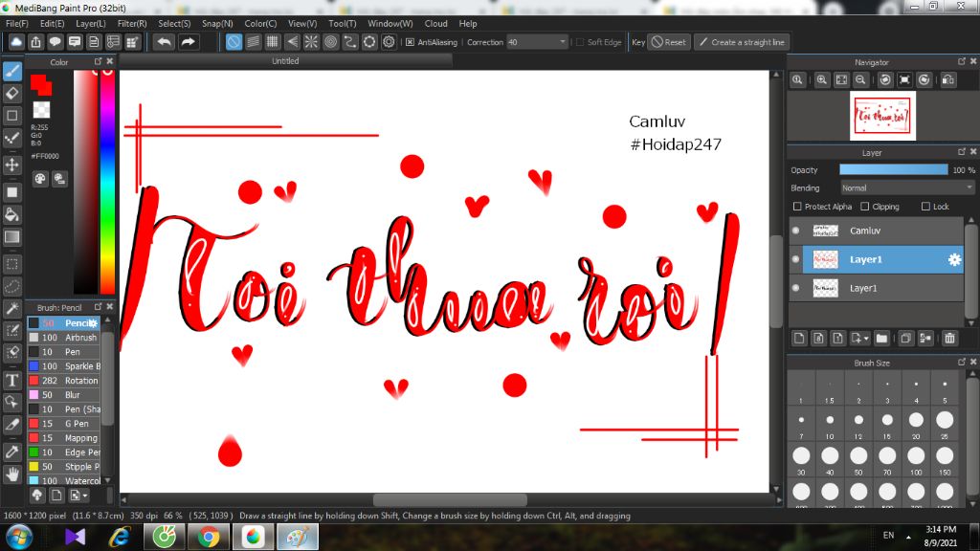Enable circle snap
The width and height of the screenshot is (980, 551).
tap(330, 42)
